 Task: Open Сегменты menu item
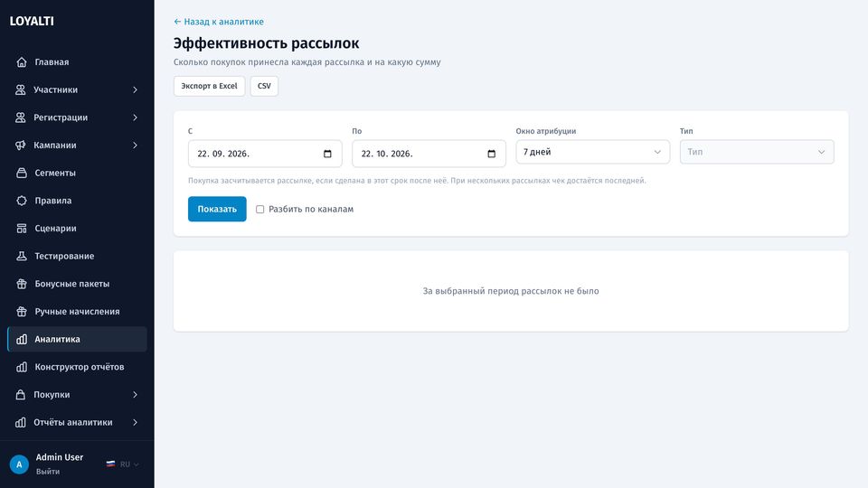tap(77, 173)
